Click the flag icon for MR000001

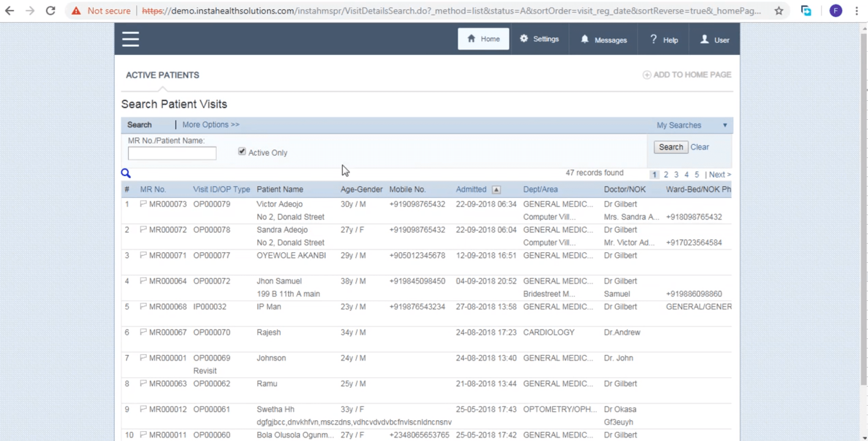[x=143, y=358]
